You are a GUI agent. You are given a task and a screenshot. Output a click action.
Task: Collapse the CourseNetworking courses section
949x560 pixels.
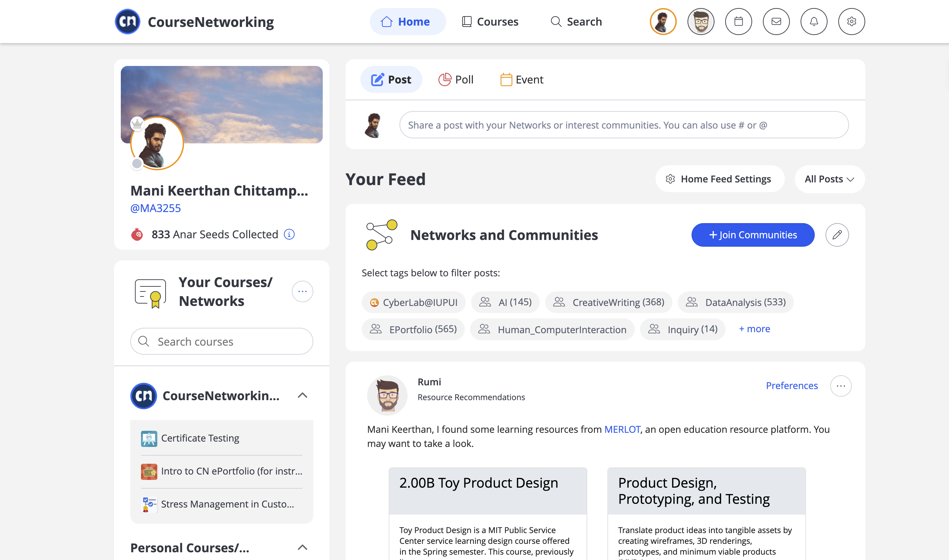click(303, 395)
